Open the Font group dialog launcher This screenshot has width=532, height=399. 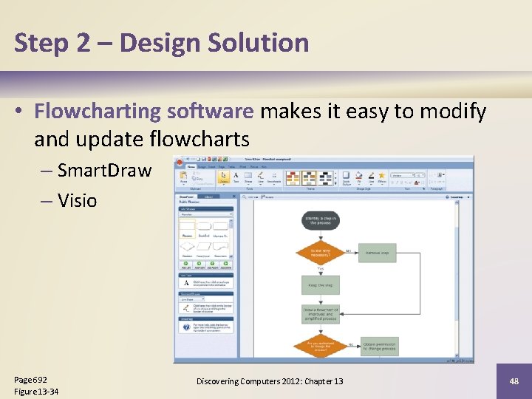(423, 188)
